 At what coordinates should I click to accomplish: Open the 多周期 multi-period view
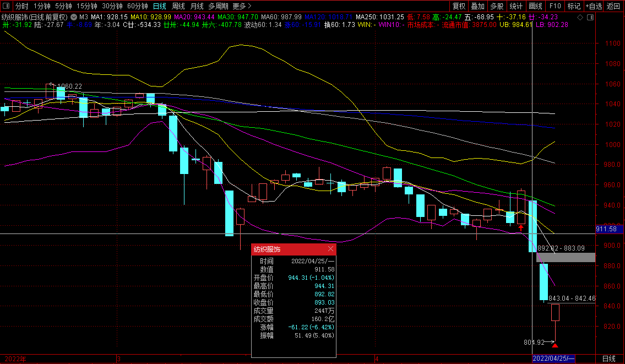click(x=218, y=6)
